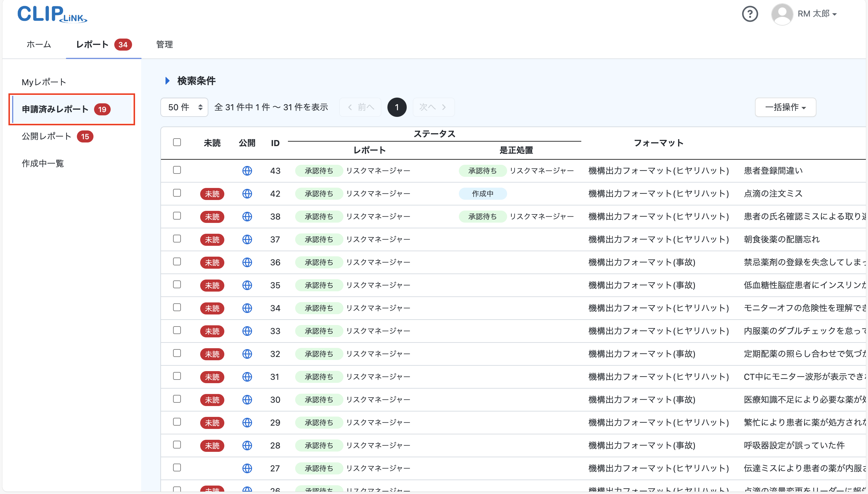Click the globe icon on report 42
The height and width of the screenshot is (494, 868).
(x=247, y=194)
